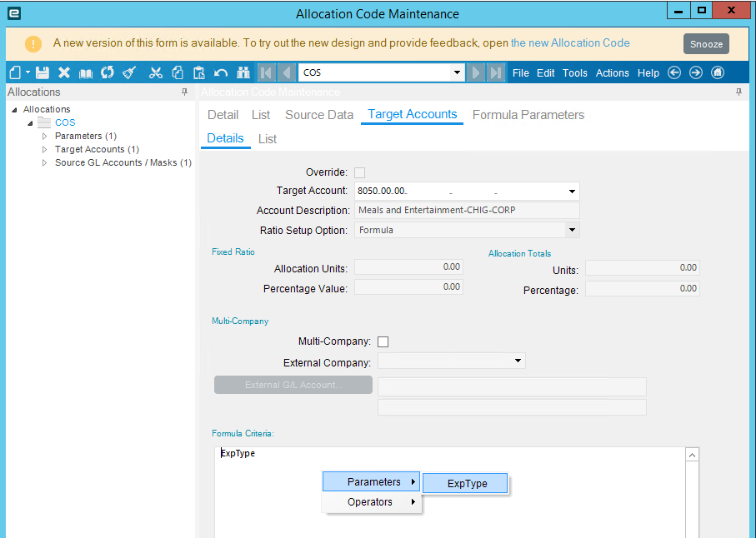Click the circled back arrow icon
This screenshot has height=538, width=756.
click(x=674, y=72)
